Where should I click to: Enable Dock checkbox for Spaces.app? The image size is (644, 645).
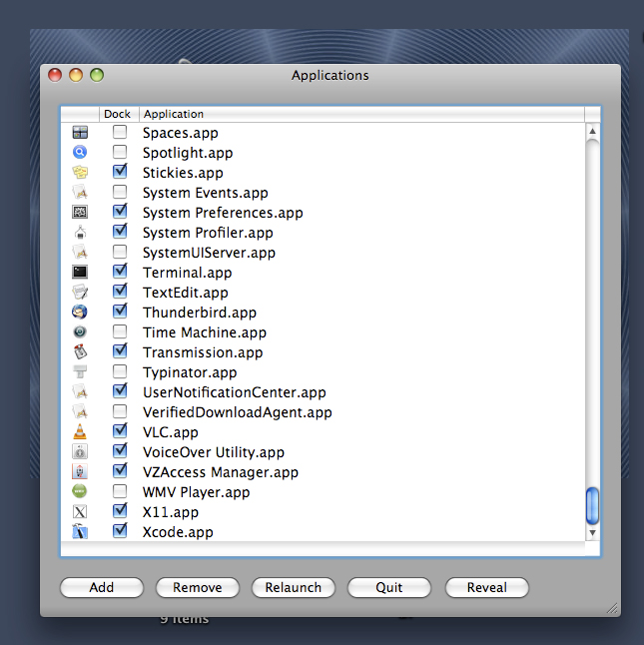(x=120, y=132)
